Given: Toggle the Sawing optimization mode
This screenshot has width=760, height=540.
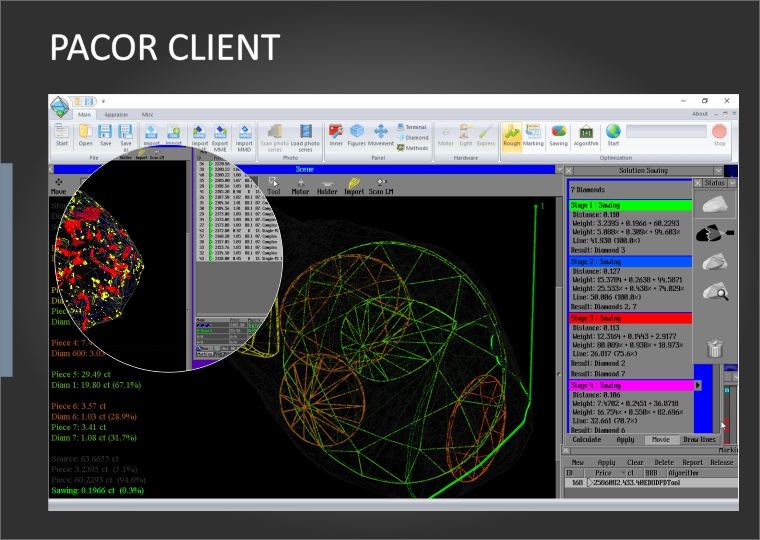Looking at the screenshot, I should pyautogui.click(x=558, y=135).
